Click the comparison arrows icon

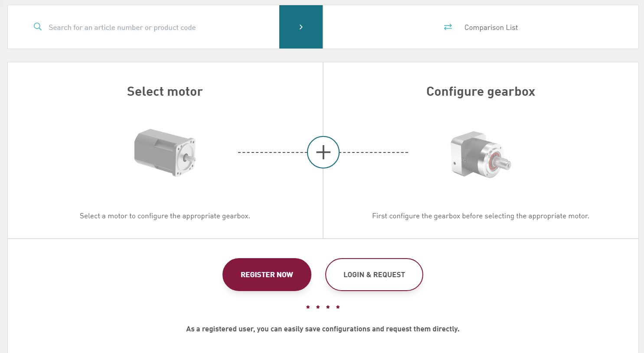[x=448, y=27]
